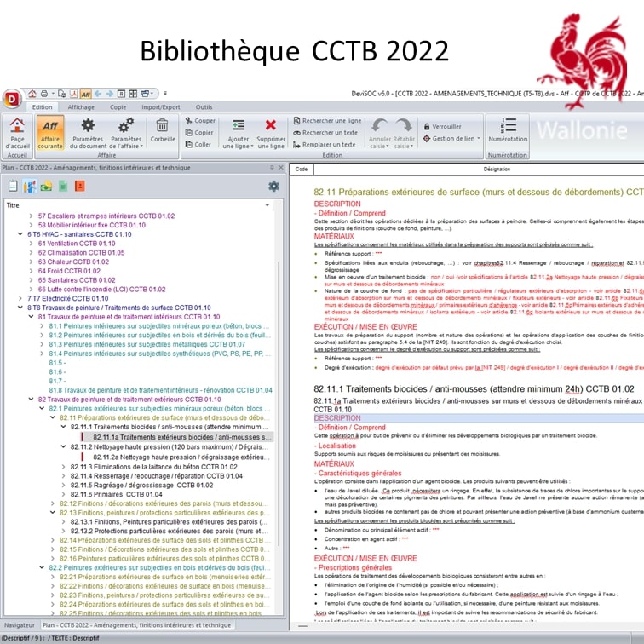644x644 pixels.
Task: Open the Numérotation tool
Action: tap(509, 133)
